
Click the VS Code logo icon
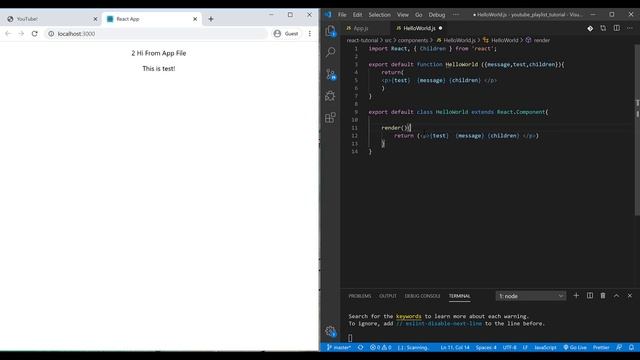click(328, 15)
